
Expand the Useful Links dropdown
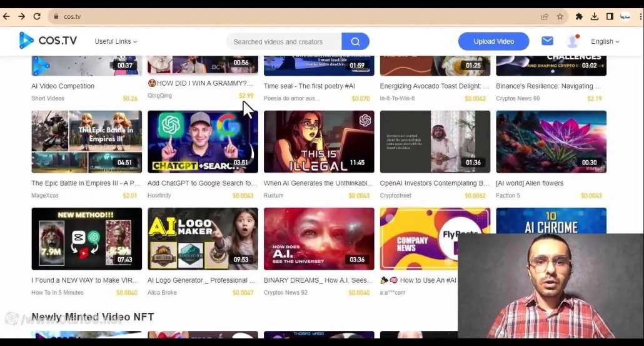point(116,41)
